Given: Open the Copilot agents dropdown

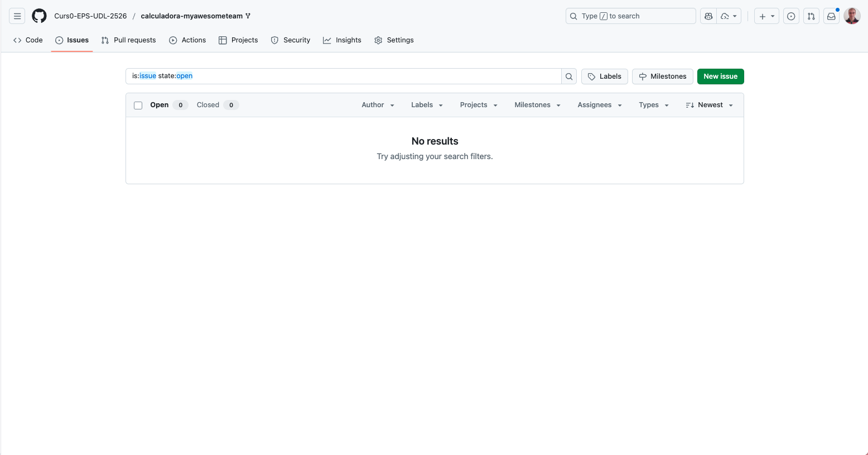Looking at the screenshot, I should tap(729, 16).
